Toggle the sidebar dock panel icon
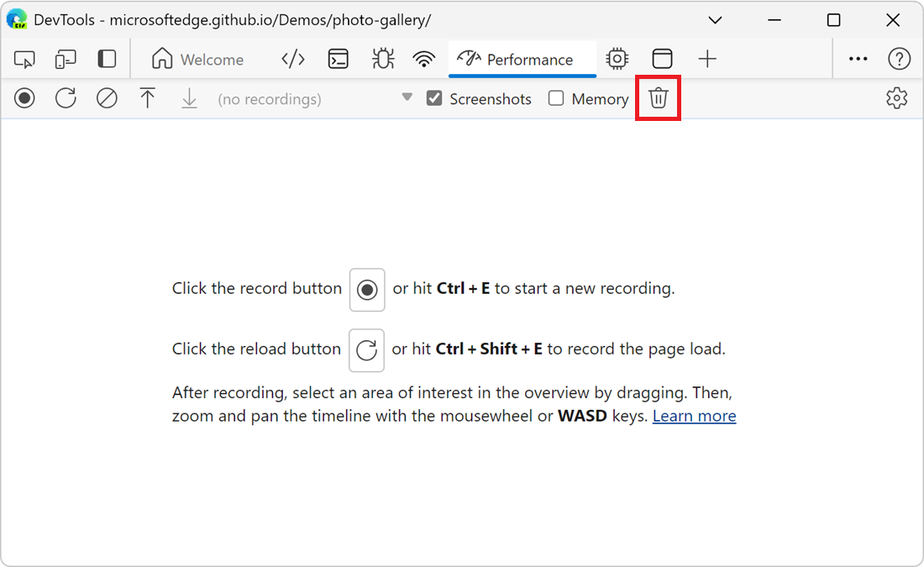Viewport: 924px width, 567px height. [x=107, y=60]
